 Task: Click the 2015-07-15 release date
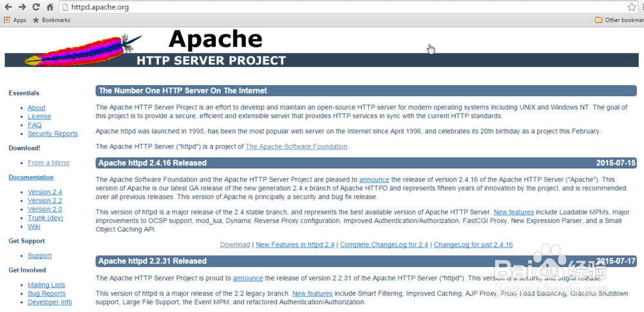point(616,163)
